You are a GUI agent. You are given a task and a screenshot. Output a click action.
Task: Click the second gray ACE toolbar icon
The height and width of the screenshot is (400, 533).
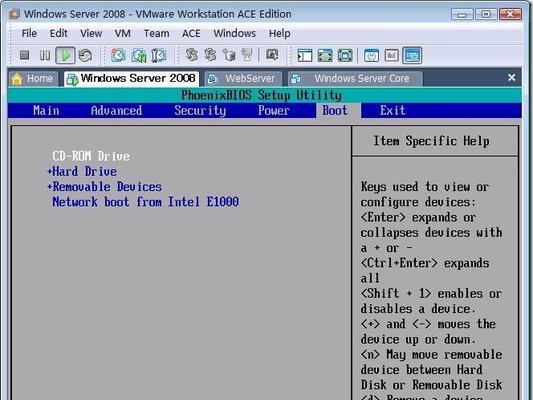pos(210,55)
